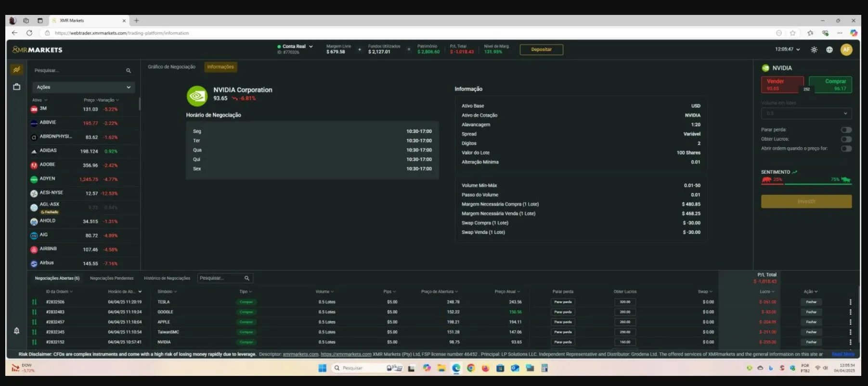Go back with the browser back arrow

[14, 33]
